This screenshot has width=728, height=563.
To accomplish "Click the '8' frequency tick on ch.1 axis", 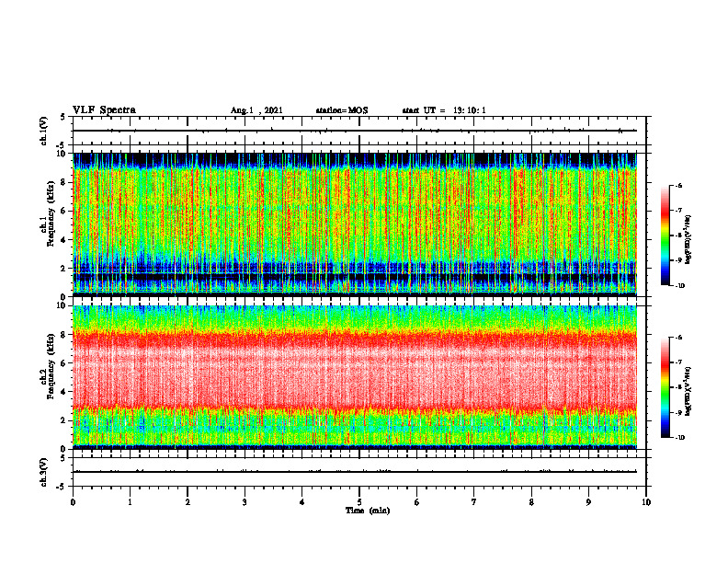I will [63, 182].
